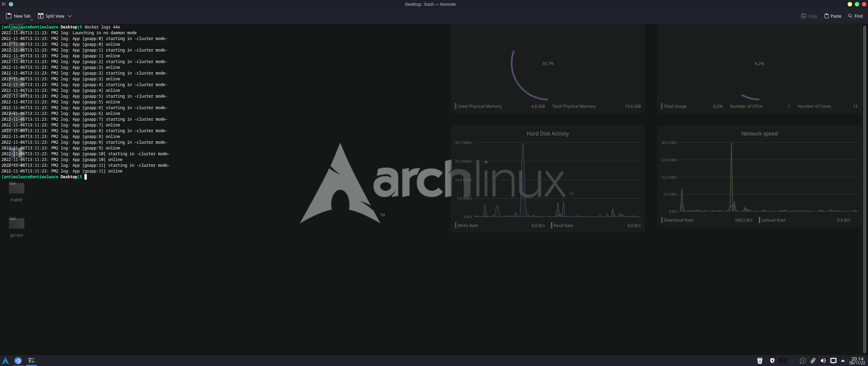Switch to Chromium browser in taskbar

18,361
